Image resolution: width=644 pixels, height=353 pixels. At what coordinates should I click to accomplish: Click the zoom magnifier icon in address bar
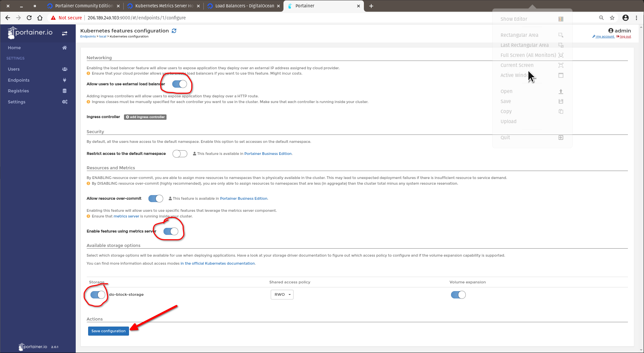point(601,18)
